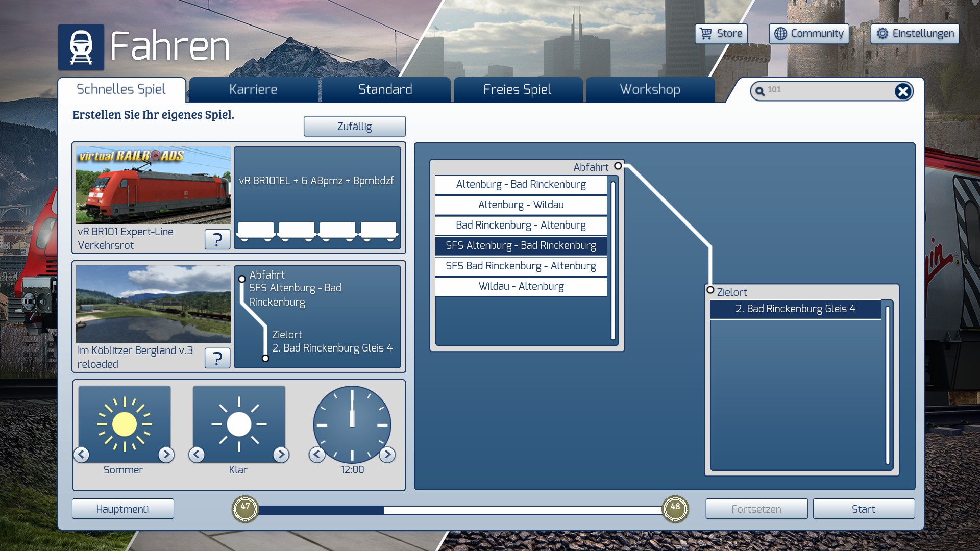Open info for Köblitzer Bergland route

217,358
